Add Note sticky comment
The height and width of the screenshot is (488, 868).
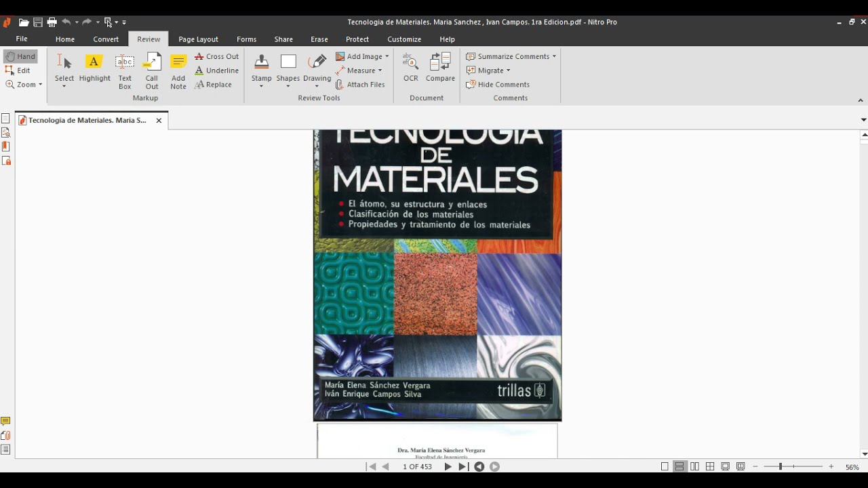pos(178,71)
